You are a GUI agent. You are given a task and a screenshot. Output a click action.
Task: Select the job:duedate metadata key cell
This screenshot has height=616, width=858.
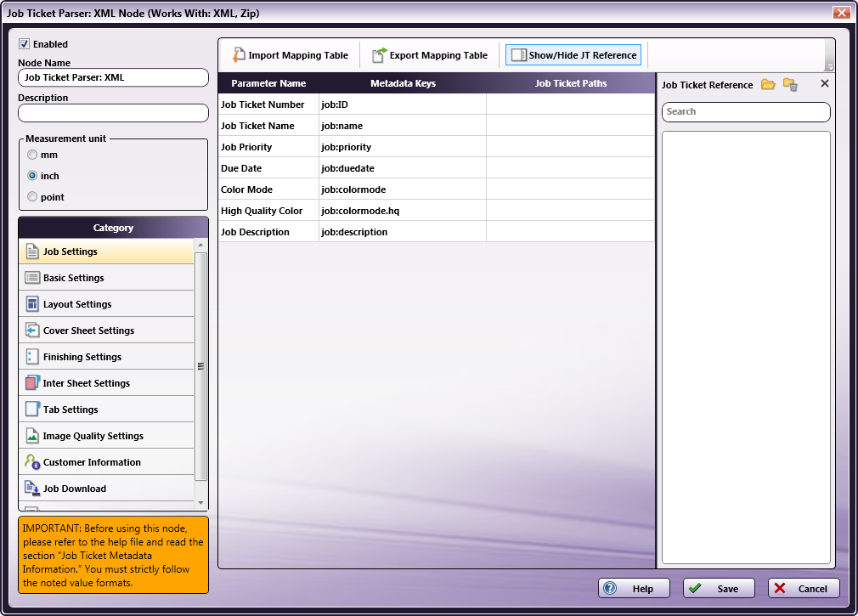403,168
